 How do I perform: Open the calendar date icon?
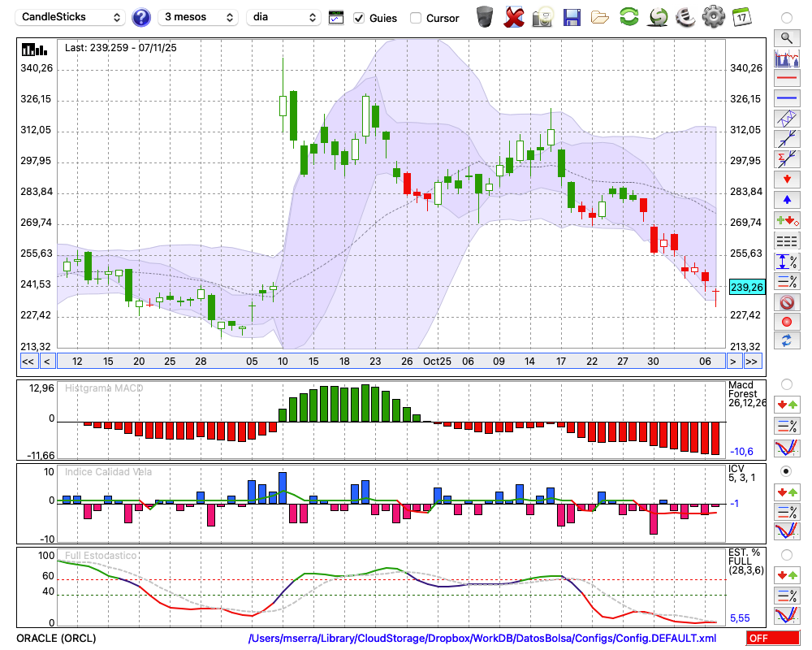741,17
